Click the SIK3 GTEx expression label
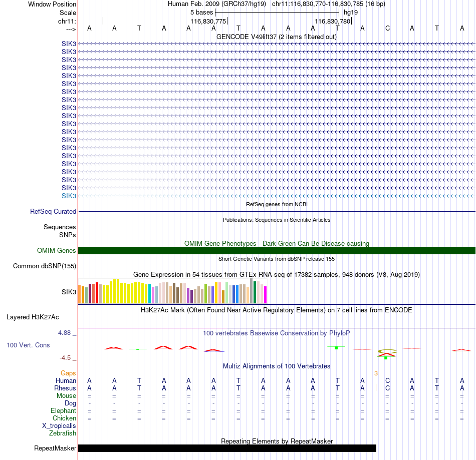 click(x=69, y=292)
